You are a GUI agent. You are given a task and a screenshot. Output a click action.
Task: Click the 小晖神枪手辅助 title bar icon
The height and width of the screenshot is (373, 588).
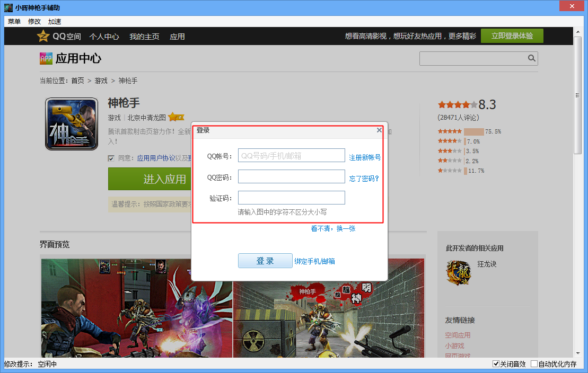point(8,7)
